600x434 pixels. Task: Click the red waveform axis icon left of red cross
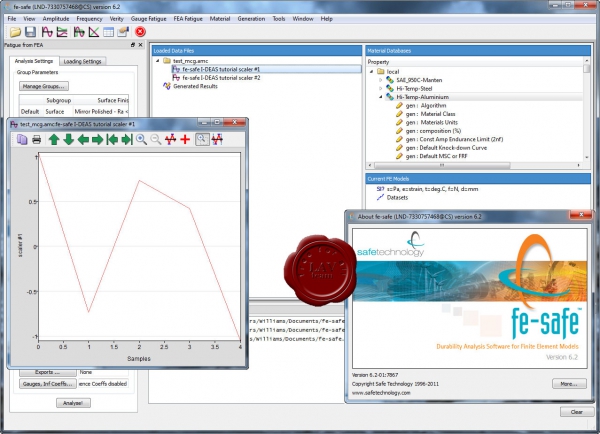pyautogui.click(x=171, y=139)
